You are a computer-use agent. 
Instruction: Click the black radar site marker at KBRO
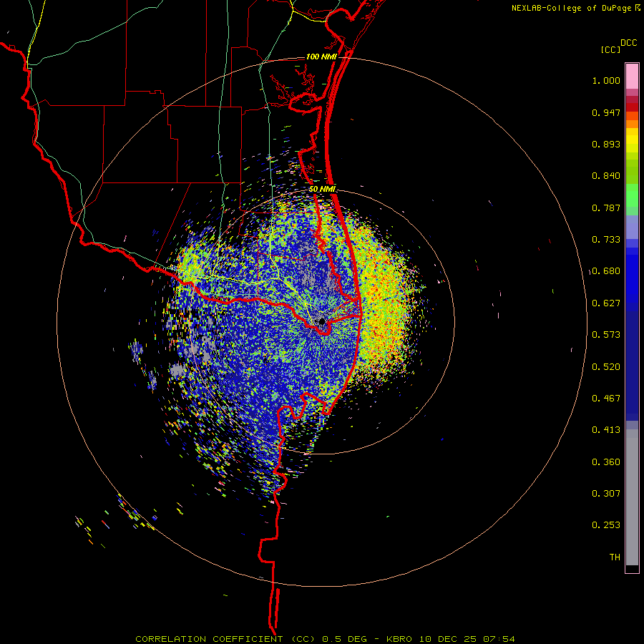click(x=322, y=321)
